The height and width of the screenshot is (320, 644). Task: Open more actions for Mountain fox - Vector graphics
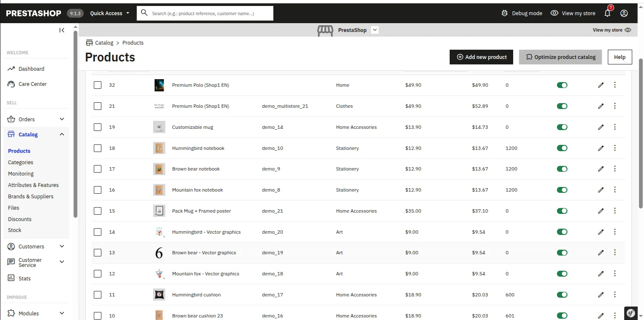[x=615, y=274]
